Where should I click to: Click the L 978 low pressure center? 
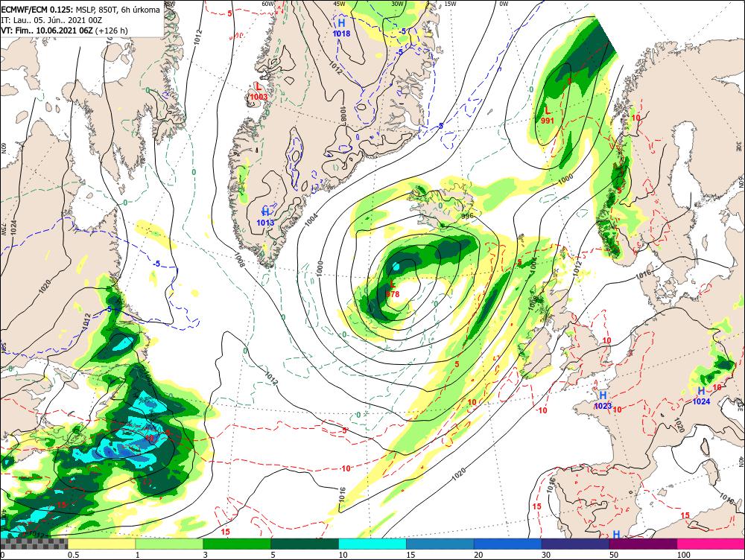pos(393,289)
